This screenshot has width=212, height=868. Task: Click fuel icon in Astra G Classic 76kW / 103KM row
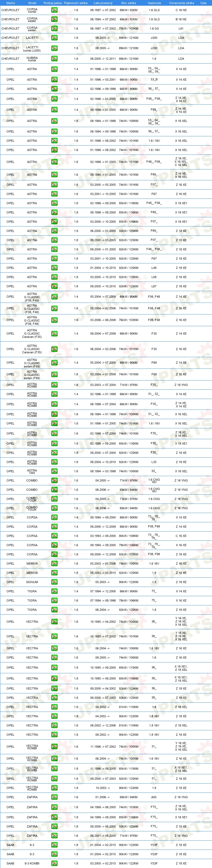point(54,320)
